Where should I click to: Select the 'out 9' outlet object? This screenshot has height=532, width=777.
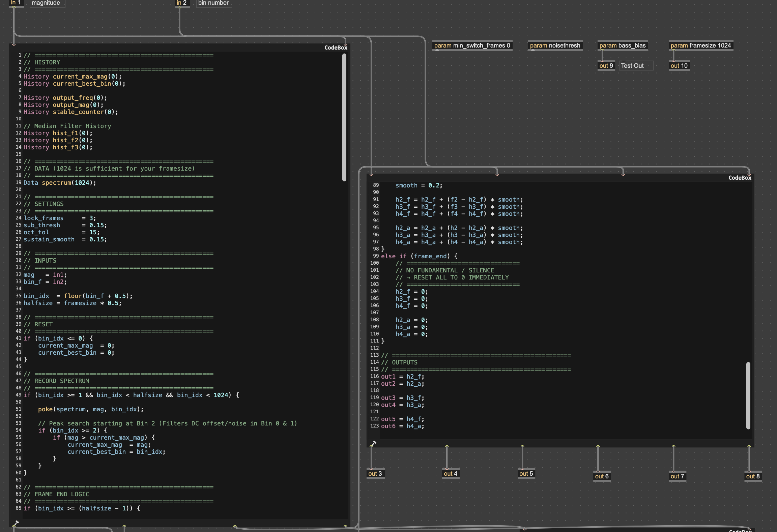pyautogui.click(x=606, y=66)
